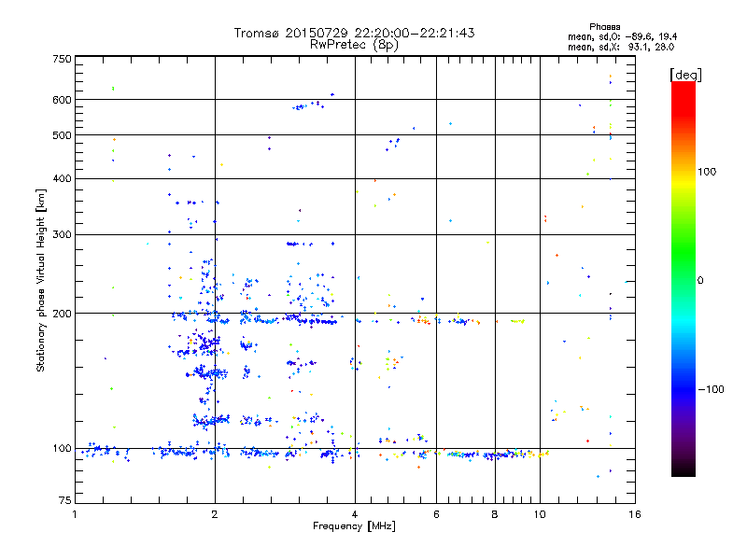This screenshot has width=747, height=560.
Task: Click the 16 tick on the frequency axis
Action: coord(634,514)
